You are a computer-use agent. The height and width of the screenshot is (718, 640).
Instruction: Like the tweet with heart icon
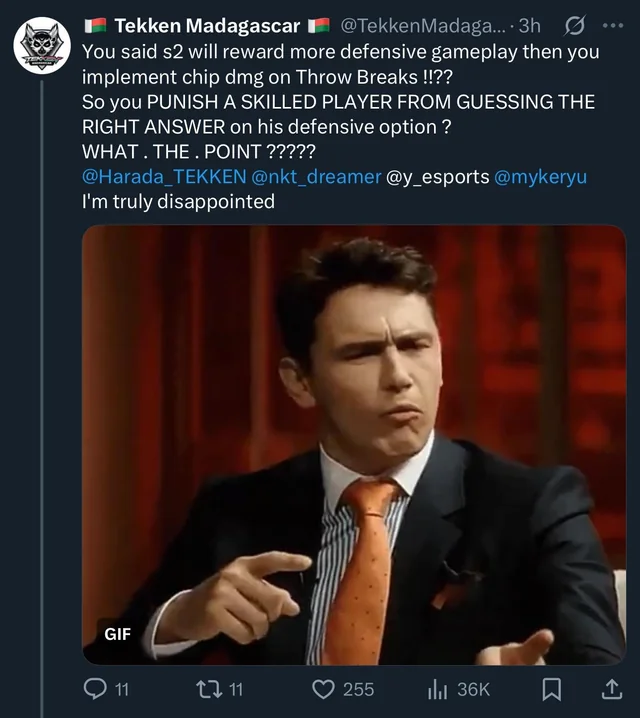click(323, 689)
